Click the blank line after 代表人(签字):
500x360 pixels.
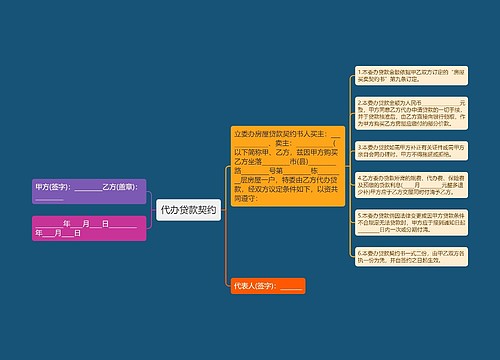[291, 287]
